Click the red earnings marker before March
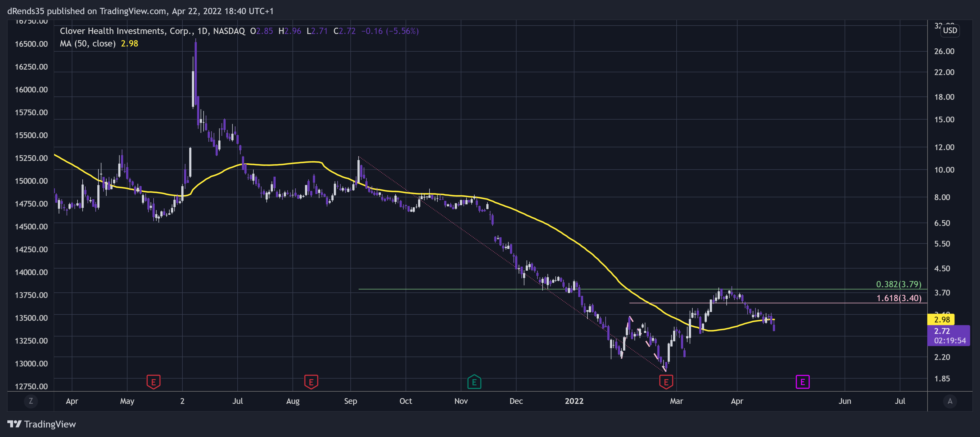 pyautogui.click(x=666, y=382)
